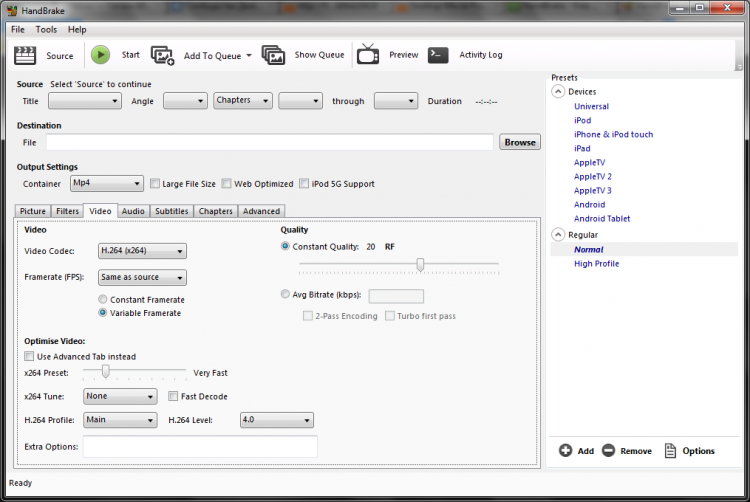The image size is (750, 502).
Task: Switch to the Advanced tab
Action: tap(261, 211)
